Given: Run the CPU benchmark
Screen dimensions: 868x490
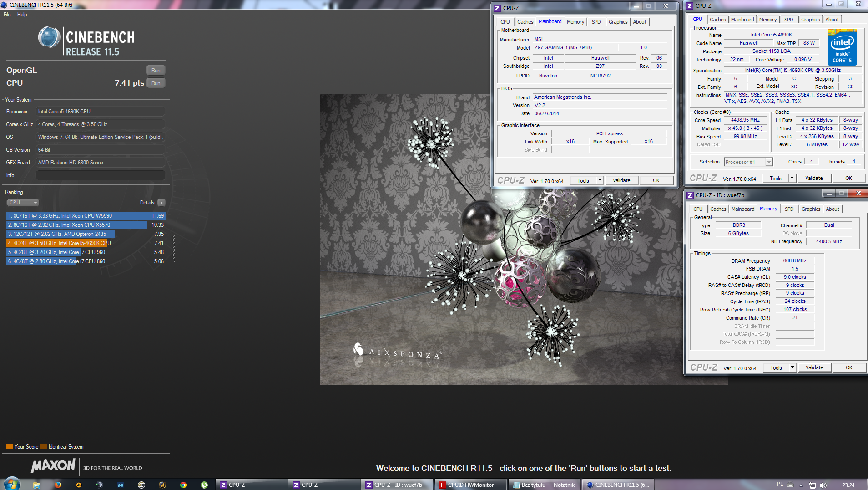Looking at the screenshot, I should [x=156, y=83].
